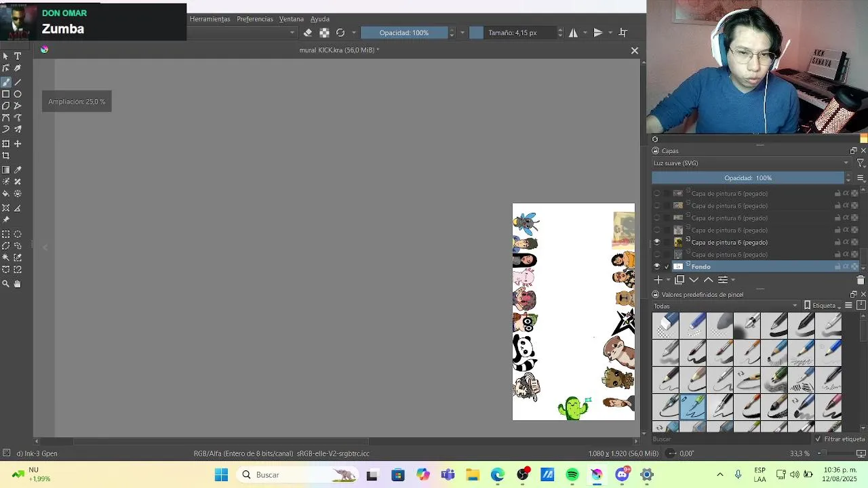The width and height of the screenshot is (868, 488).
Task: Open the Todas tag filter dropdown
Action: click(x=726, y=306)
